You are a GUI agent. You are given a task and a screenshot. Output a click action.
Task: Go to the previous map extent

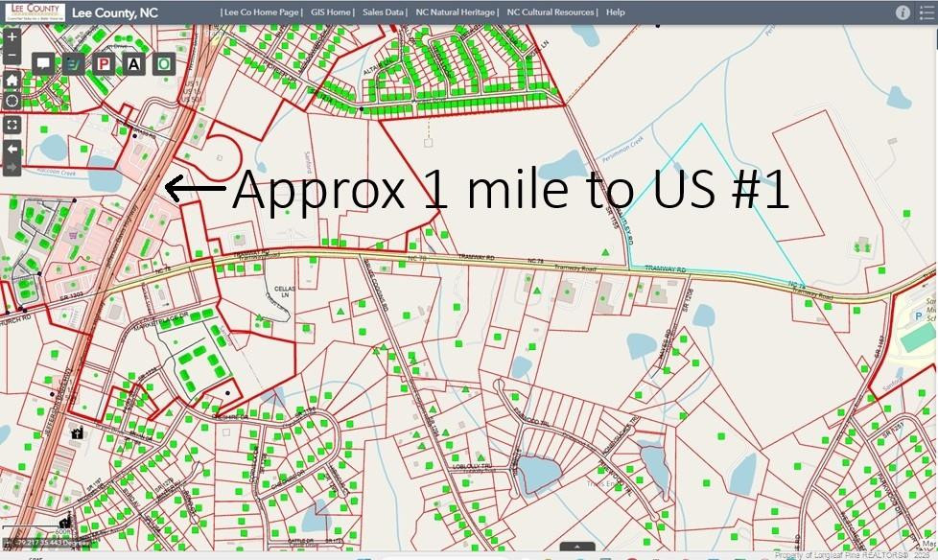click(12, 150)
